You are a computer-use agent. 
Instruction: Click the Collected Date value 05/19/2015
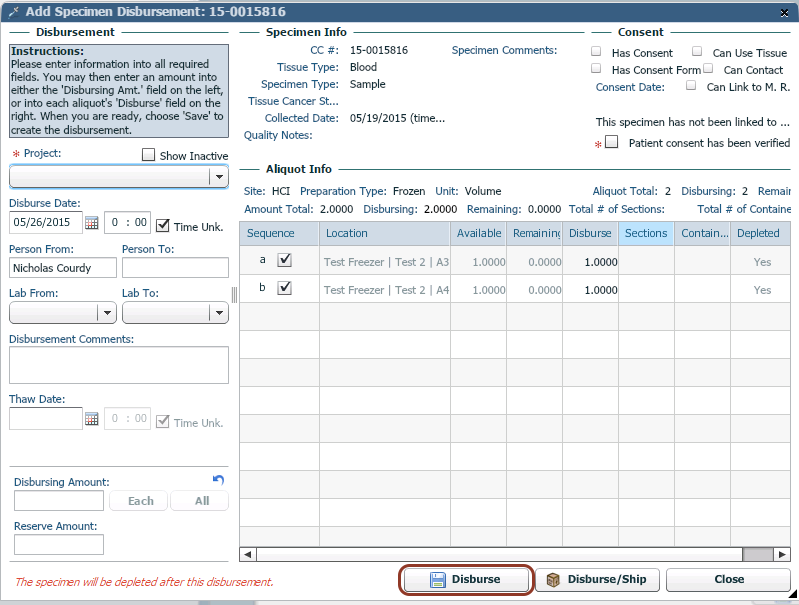(397, 118)
